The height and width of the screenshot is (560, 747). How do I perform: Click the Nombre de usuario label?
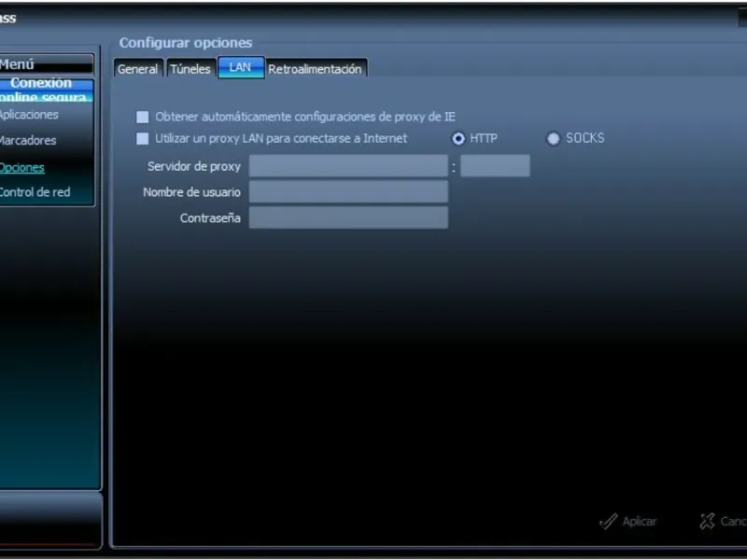(191, 192)
